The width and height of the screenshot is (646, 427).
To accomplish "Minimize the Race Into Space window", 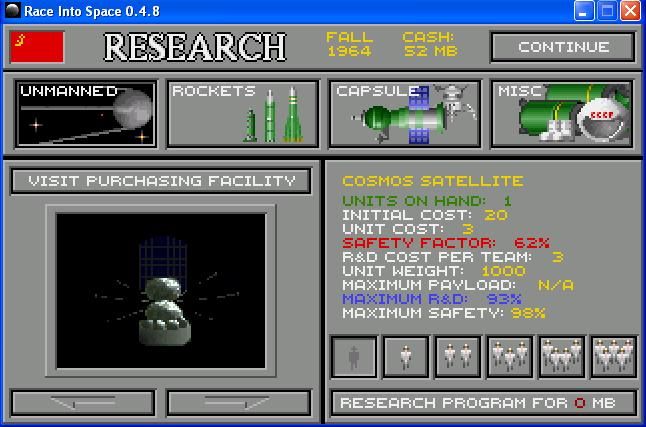I will coord(584,10).
